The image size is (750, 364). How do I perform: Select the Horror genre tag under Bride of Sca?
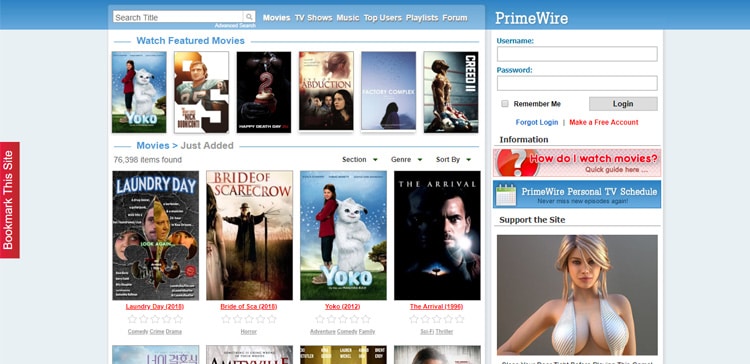(x=248, y=331)
